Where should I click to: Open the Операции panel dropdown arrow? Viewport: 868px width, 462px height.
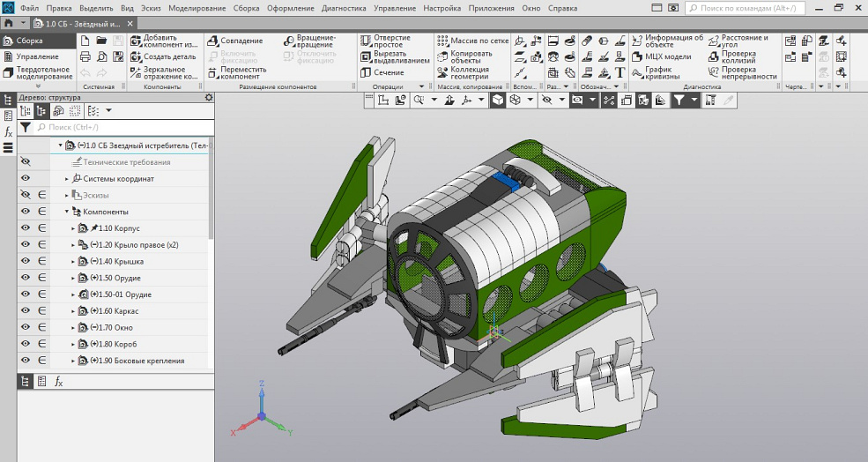click(421, 87)
